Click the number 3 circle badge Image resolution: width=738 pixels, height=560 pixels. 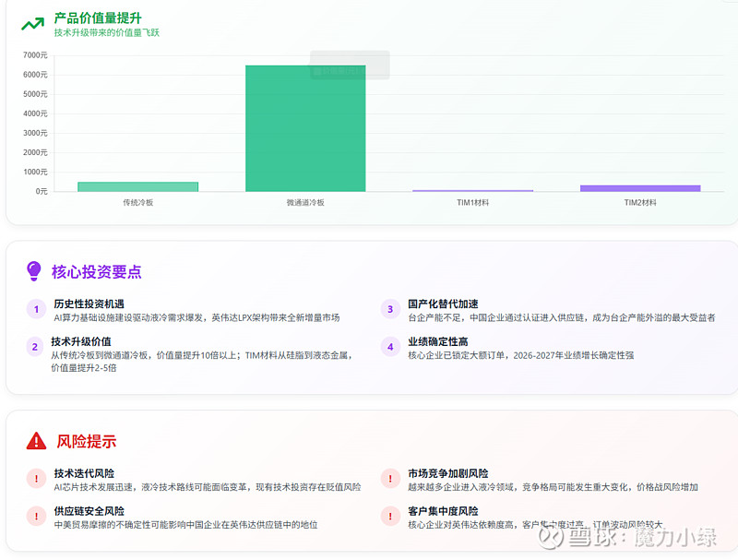[x=390, y=309]
